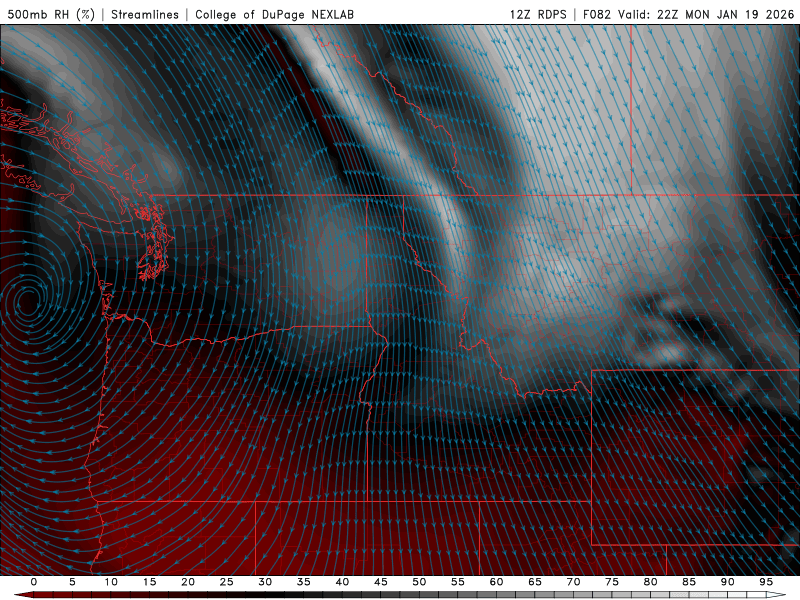
Task: Click the colorbar label "20"
Action: click(188, 582)
